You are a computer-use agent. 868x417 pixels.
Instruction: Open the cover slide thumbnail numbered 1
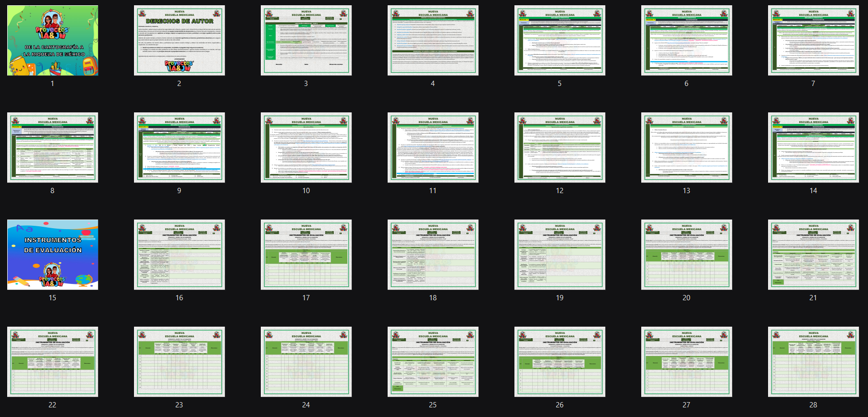pyautogui.click(x=52, y=40)
